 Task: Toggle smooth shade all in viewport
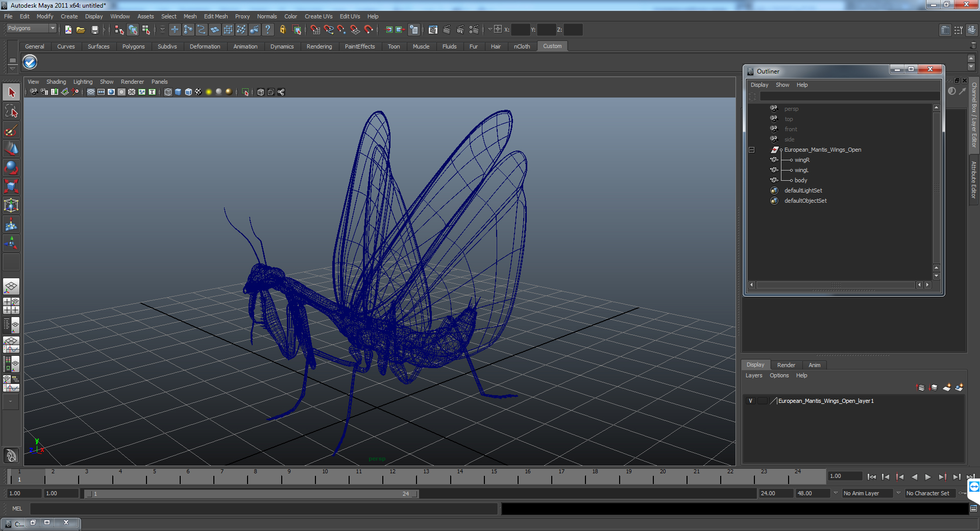pyautogui.click(x=178, y=92)
